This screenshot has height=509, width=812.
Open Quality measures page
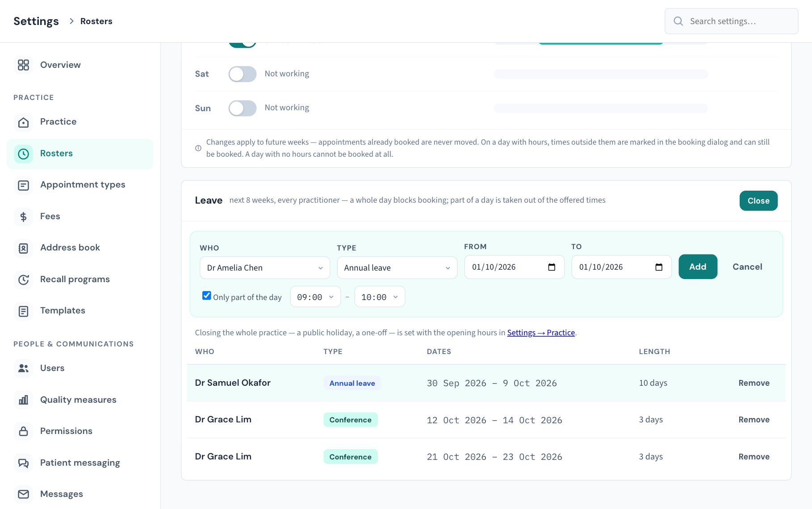[80, 400]
